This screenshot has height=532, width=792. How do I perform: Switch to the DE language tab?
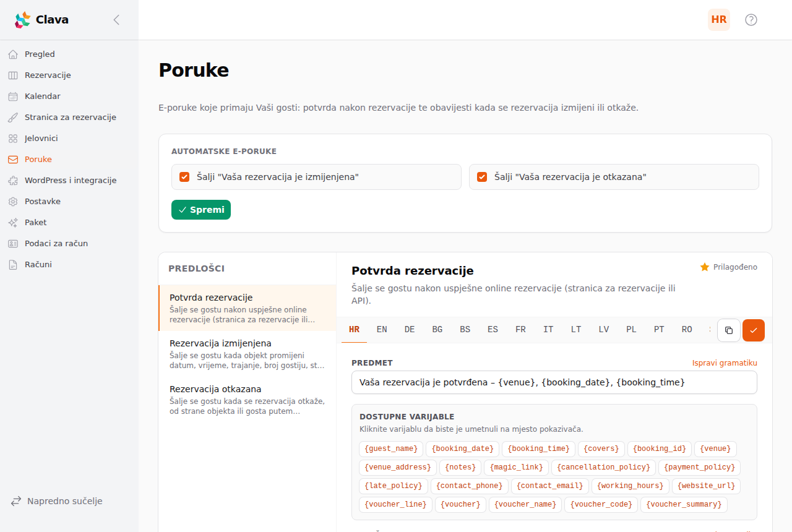[x=410, y=330]
